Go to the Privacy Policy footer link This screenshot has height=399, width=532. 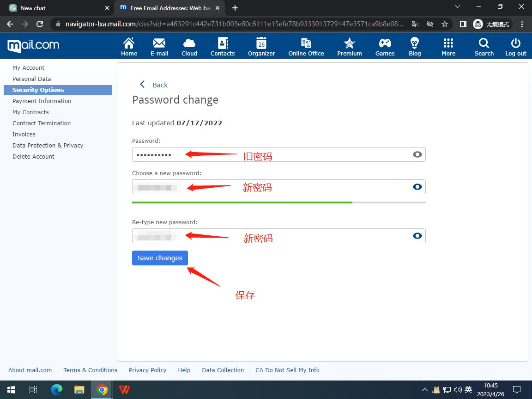pyautogui.click(x=147, y=370)
